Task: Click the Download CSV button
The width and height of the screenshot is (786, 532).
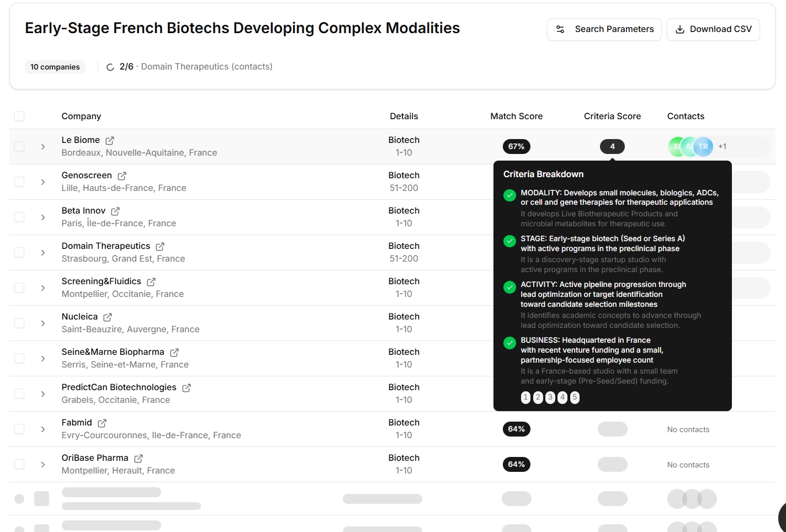Action: point(713,29)
